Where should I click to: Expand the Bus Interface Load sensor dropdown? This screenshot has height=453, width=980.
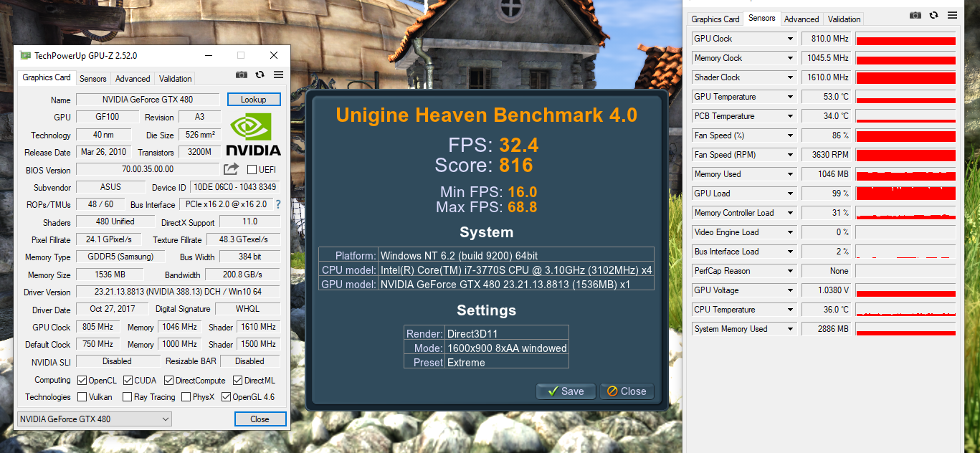790,252
